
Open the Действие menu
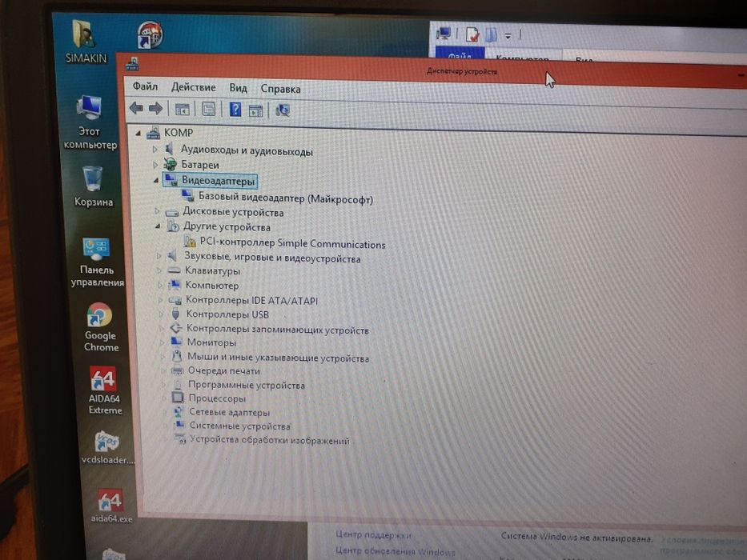(194, 87)
